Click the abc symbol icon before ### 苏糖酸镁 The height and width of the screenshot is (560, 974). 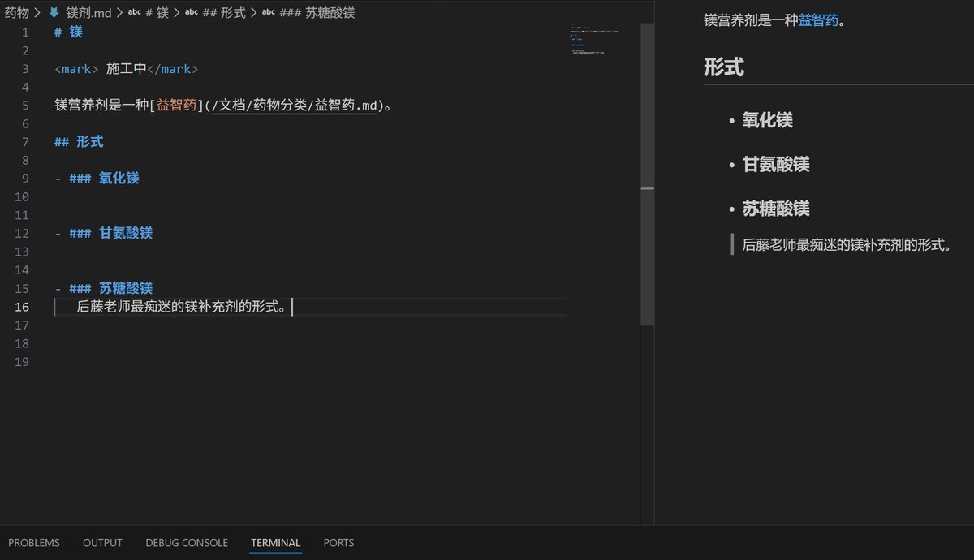point(268,13)
